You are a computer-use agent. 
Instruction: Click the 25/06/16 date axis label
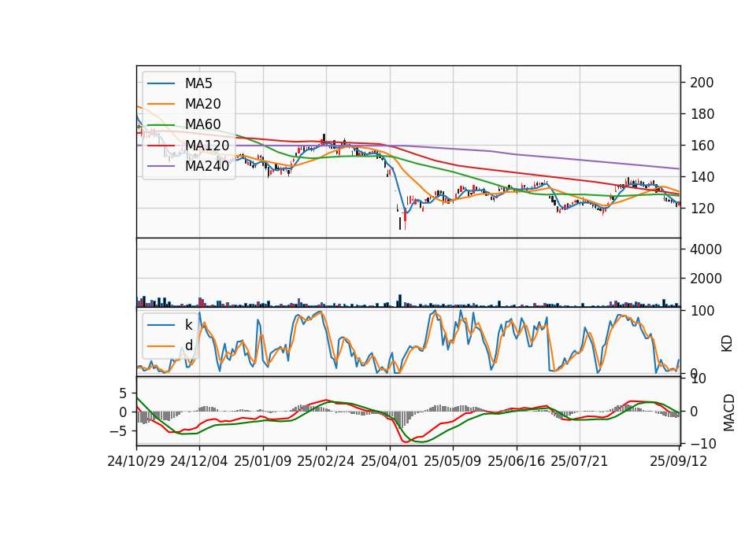pyautogui.click(x=517, y=461)
